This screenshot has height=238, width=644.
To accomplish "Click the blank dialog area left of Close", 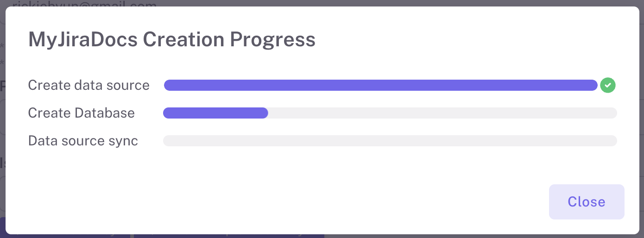I will coord(324,202).
